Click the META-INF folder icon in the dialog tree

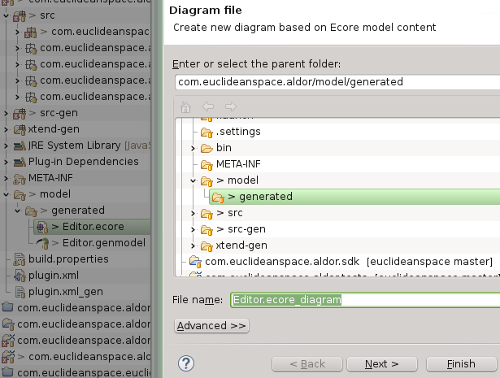point(207,165)
